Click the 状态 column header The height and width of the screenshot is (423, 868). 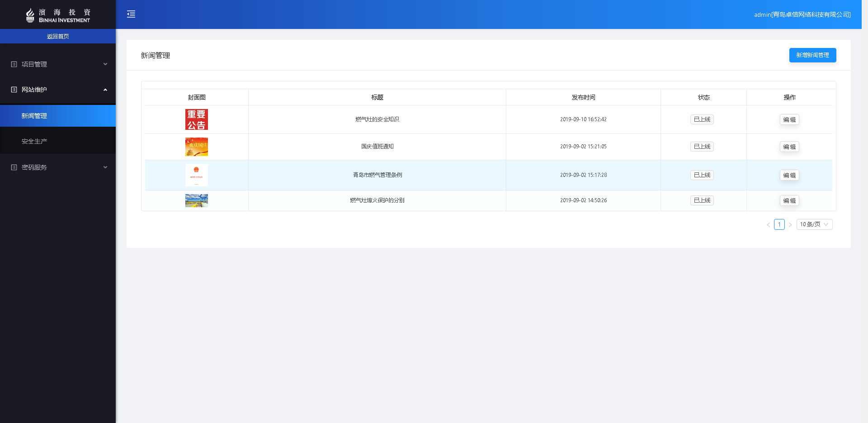pos(703,97)
